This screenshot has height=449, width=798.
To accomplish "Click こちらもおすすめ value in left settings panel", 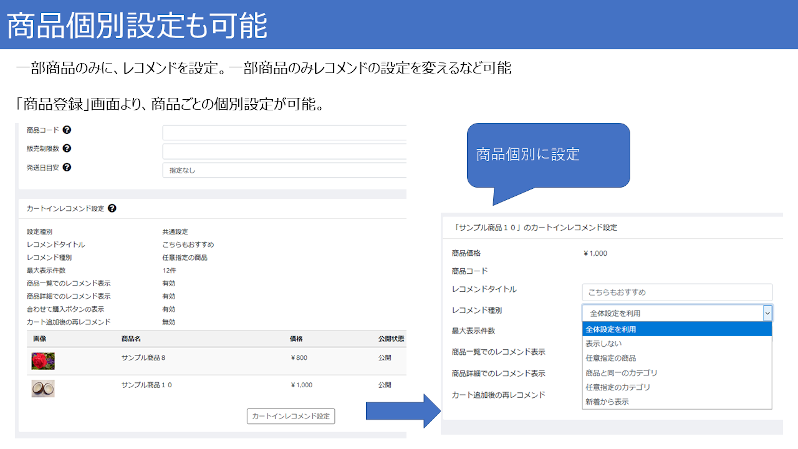I will point(188,244).
